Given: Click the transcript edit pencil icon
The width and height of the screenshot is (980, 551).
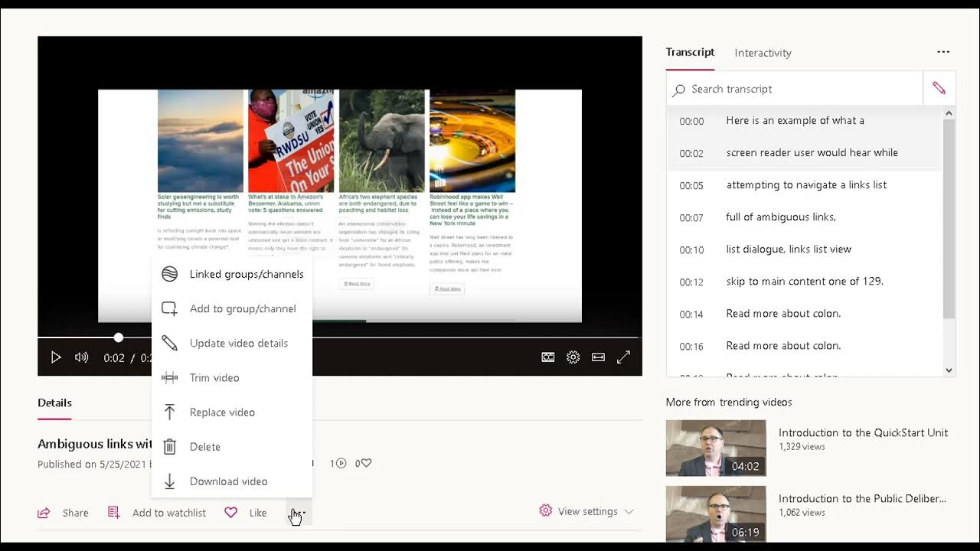Looking at the screenshot, I should pyautogui.click(x=939, y=87).
